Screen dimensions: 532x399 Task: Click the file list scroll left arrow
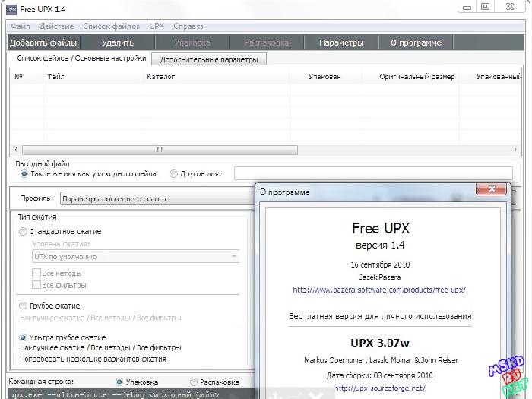click(16, 150)
